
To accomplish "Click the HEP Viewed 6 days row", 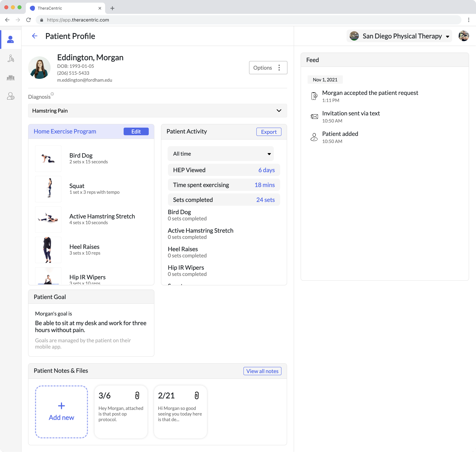I will click(x=224, y=170).
